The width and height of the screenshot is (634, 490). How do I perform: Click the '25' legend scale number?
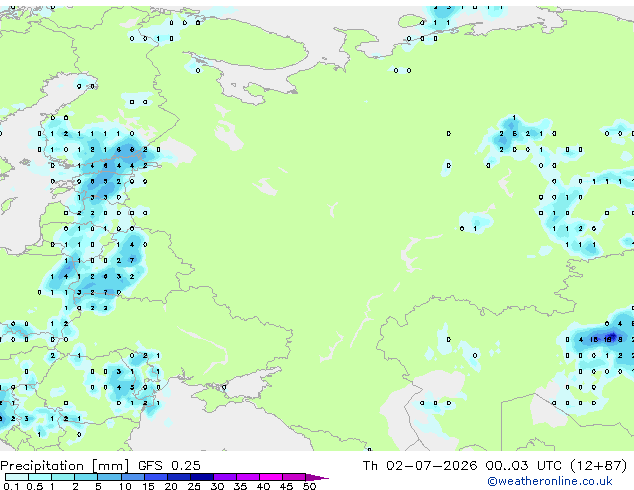click(194, 486)
